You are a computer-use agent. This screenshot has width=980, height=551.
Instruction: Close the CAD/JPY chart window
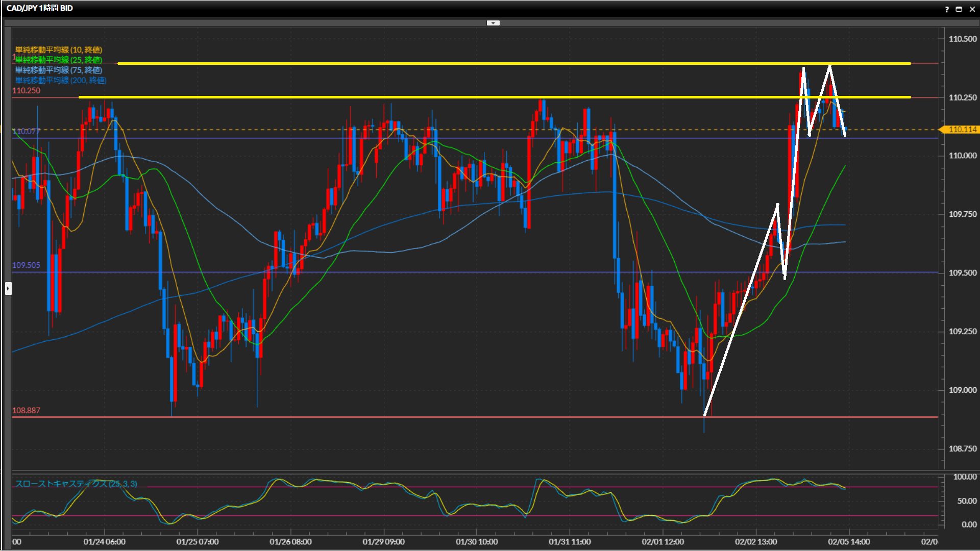coord(972,9)
